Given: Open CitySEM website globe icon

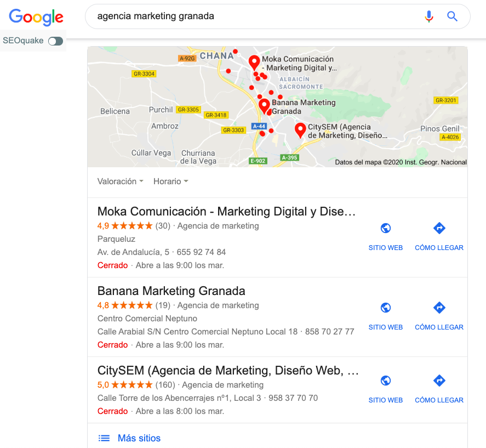Looking at the screenshot, I should (x=386, y=381).
